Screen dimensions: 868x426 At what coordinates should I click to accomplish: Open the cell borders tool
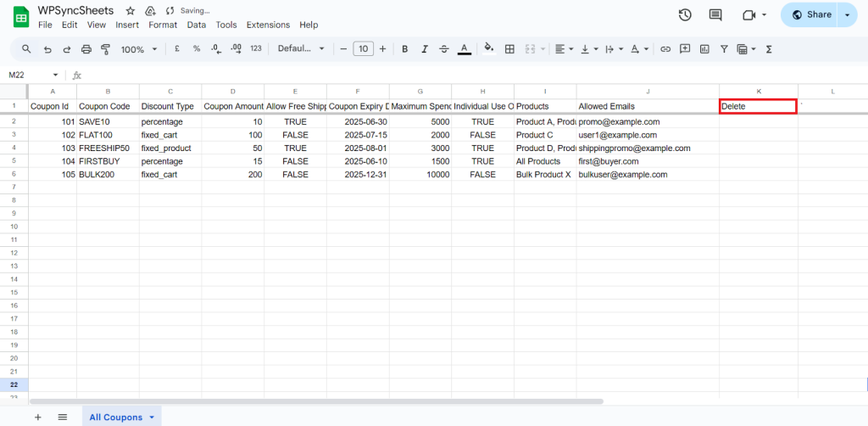tap(509, 49)
